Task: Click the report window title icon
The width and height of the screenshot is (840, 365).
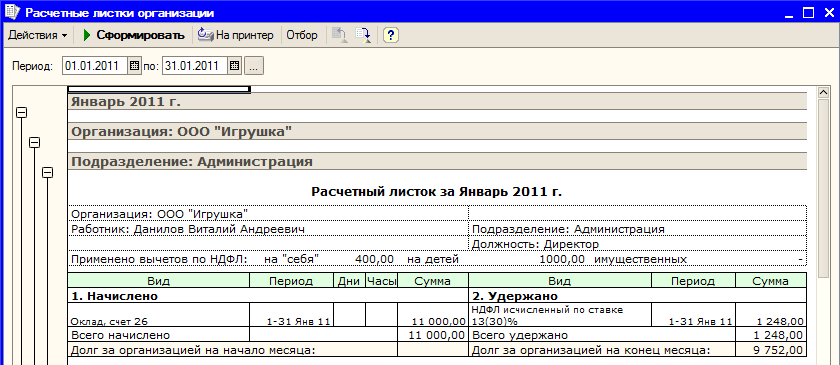Action: [11, 12]
